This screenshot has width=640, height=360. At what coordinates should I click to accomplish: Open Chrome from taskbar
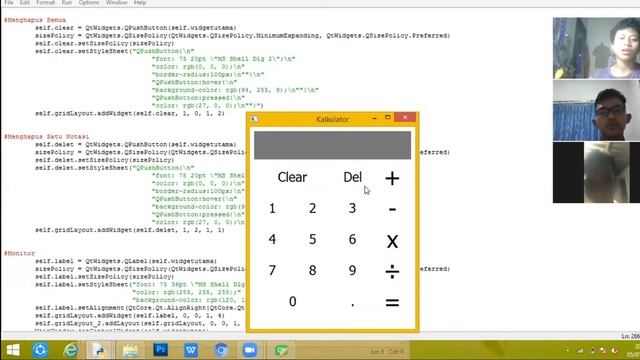coord(221,350)
